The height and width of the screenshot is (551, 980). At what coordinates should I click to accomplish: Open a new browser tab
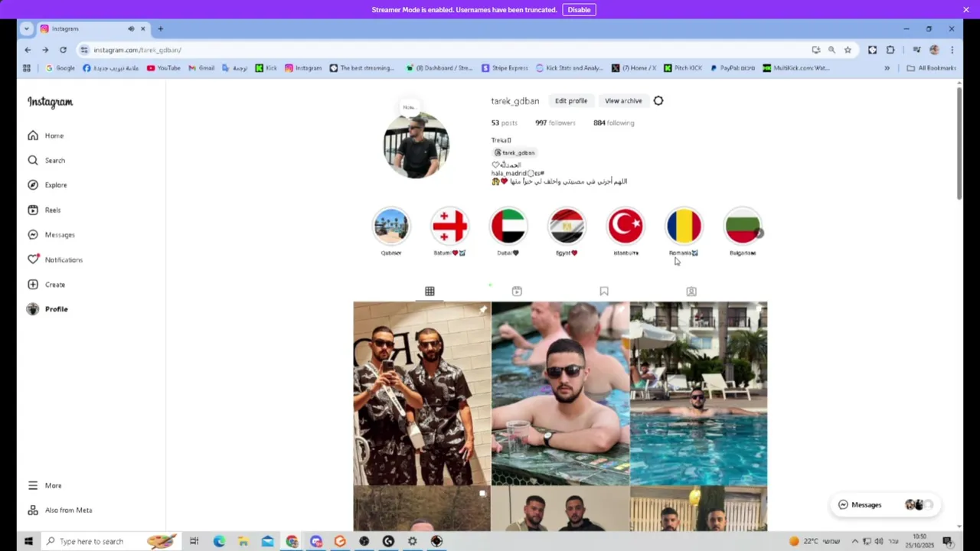160,28
